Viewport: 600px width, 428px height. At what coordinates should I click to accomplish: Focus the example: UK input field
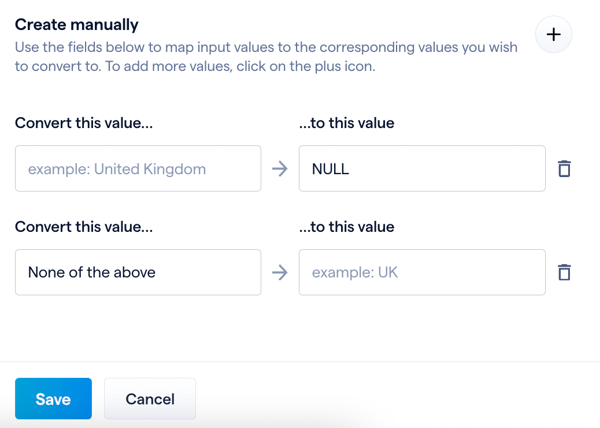pos(422,272)
